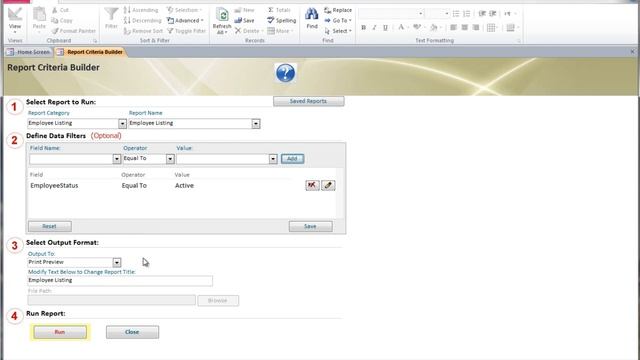Switch to the Home Screen tab
Screen dimensions: 640x360
tap(29, 52)
